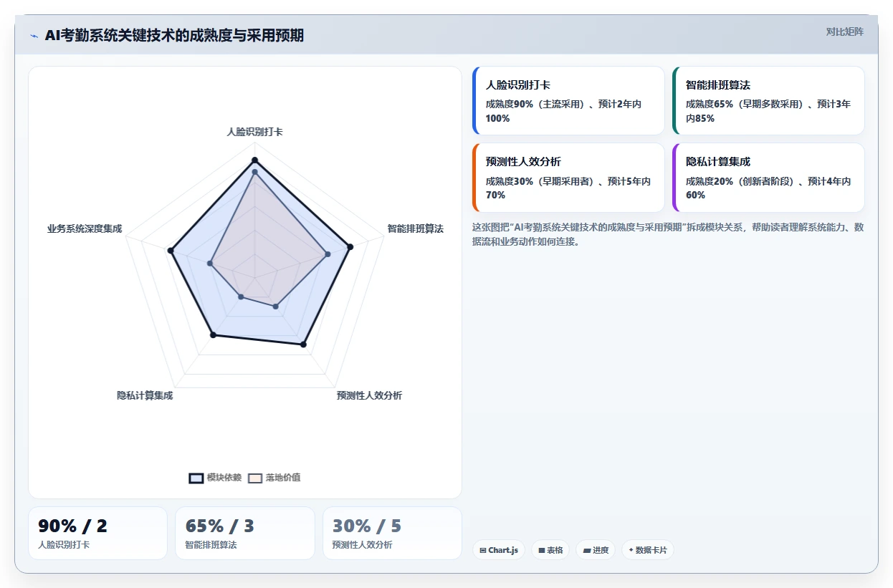
Task: Click the blue icon before the title
Action: (x=34, y=35)
